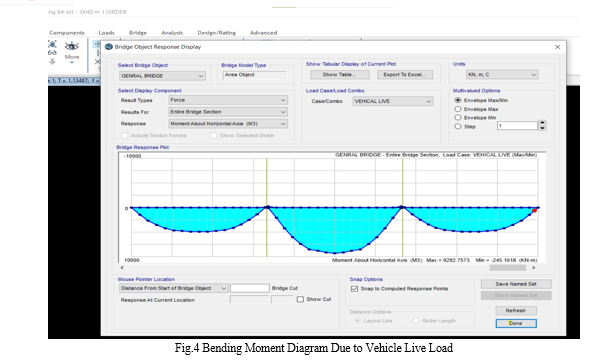Click the Bridge Object Response Display title icon
The height and width of the screenshot is (362, 607).
[109, 47]
